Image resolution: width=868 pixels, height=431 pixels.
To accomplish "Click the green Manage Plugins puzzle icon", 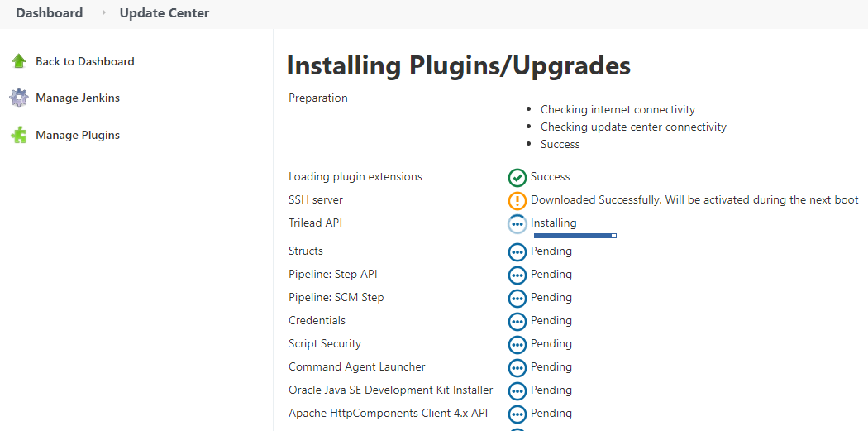I will tap(19, 135).
